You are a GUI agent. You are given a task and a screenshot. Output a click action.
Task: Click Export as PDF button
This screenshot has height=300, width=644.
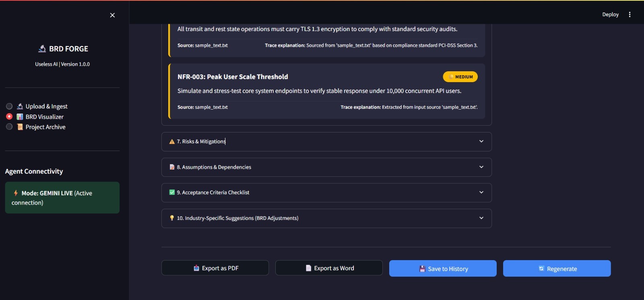coord(215,268)
